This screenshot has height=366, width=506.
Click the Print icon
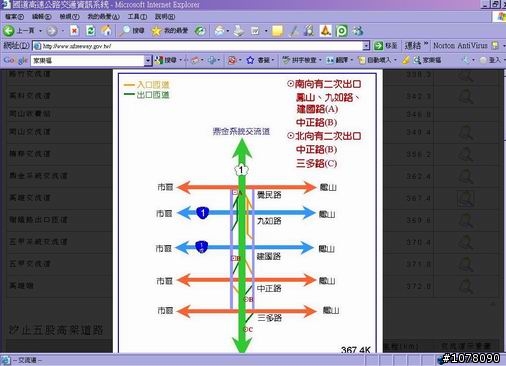(239, 31)
